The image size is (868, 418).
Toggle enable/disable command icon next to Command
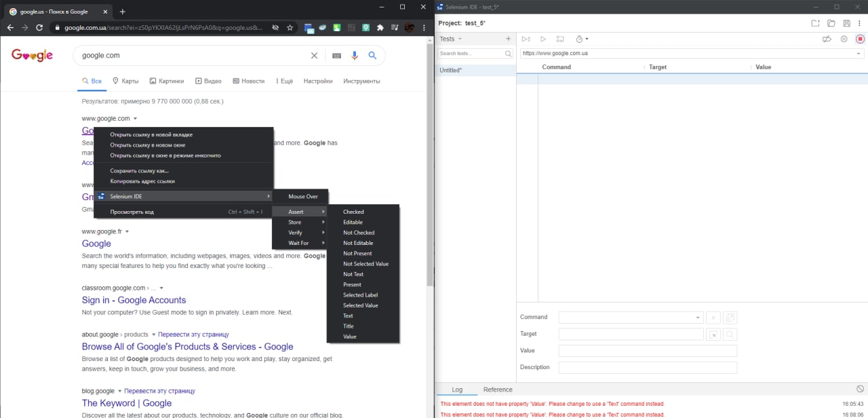pyautogui.click(x=713, y=318)
